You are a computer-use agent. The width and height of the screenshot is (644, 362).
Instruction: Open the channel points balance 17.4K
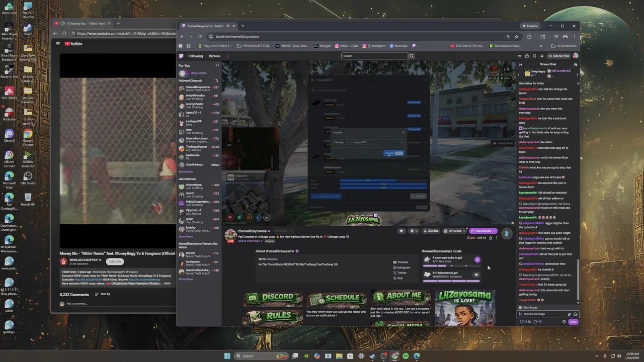pyautogui.click(x=526, y=322)
